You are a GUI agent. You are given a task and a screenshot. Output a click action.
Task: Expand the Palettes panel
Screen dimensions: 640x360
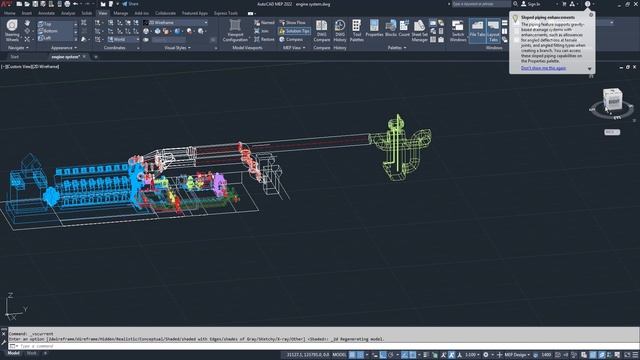pos(397,48)
